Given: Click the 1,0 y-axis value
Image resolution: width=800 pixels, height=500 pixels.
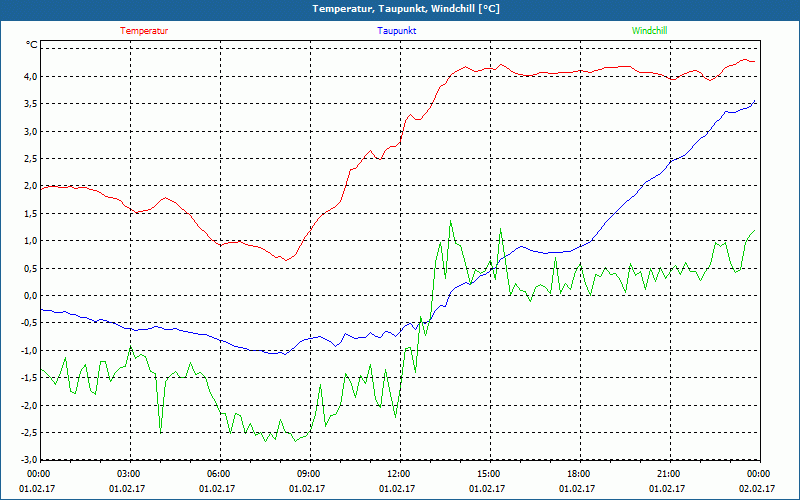Looking at the screenshot, I should point(31,241).
